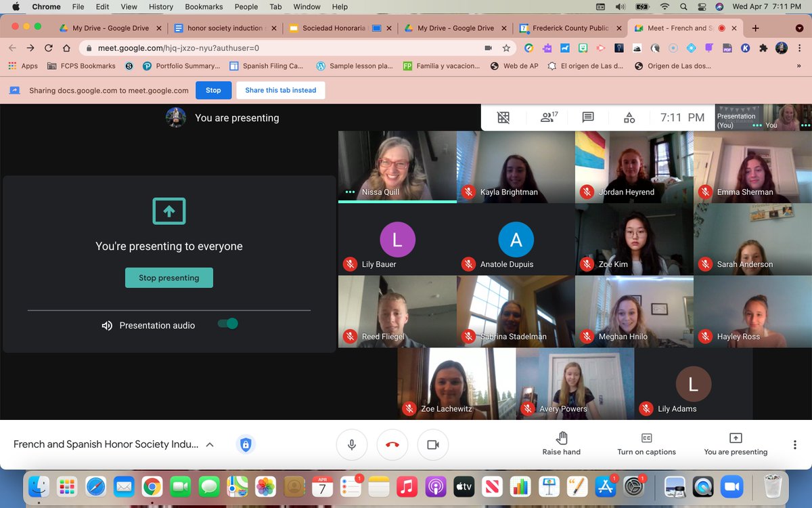
Task: Click Lily Bauer's purple avatar
Action: pos(397,239)
